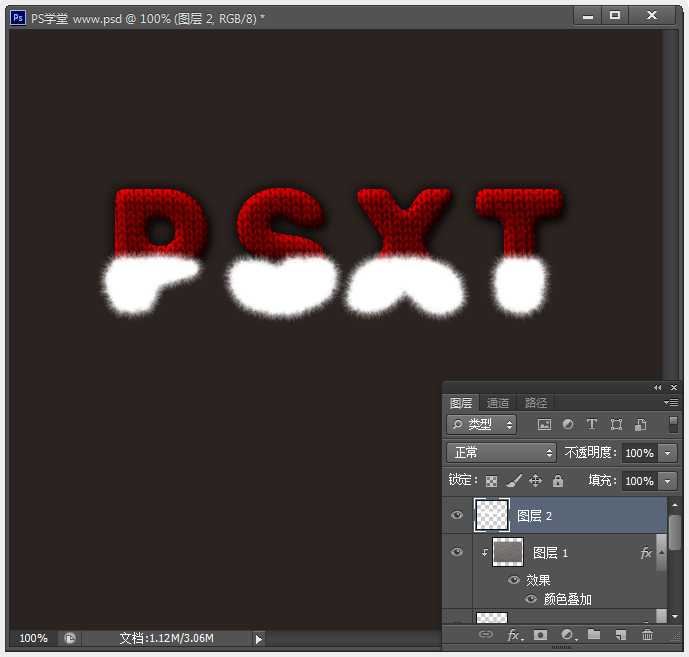Lock layer position with the move-lock icon

tap(535, 481)
